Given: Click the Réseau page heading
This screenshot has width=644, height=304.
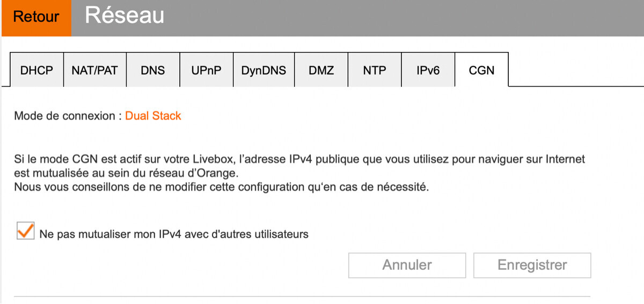Looking at the screenshot, I should (x=125, y=16).
